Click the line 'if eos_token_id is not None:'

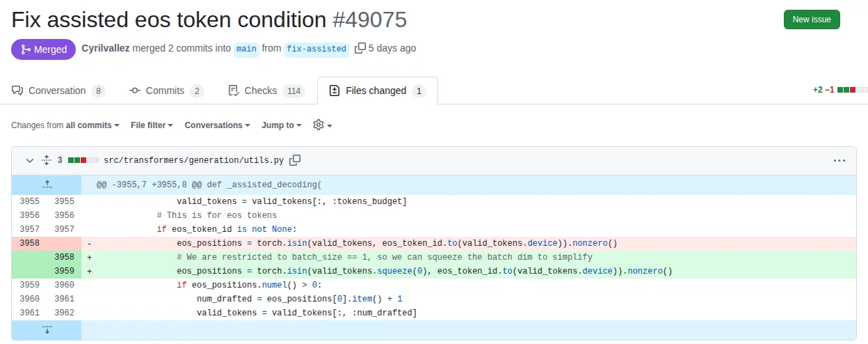[227, 229]
